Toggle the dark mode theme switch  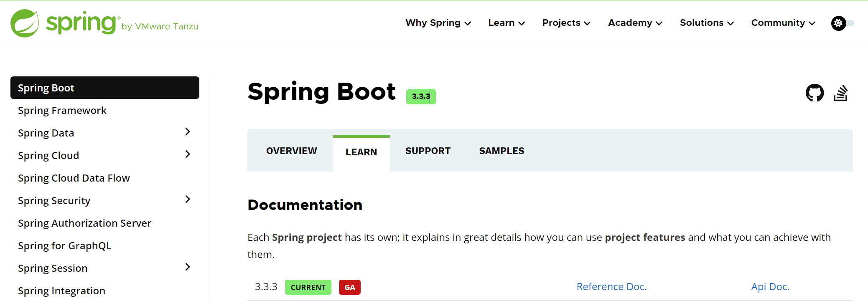pyautogui.click(x=843, y=23)
